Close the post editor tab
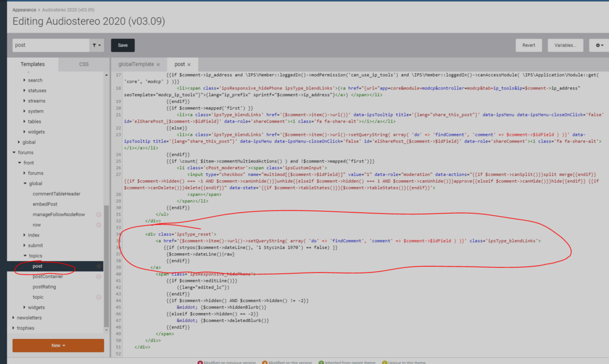The width and height of the screenshot is (609, 364). point(189,65)
